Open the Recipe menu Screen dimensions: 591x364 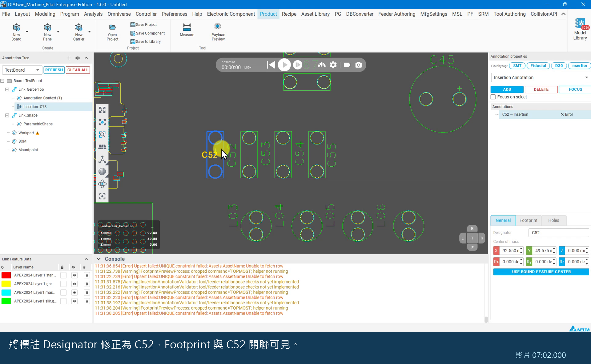tap(289, 14)
